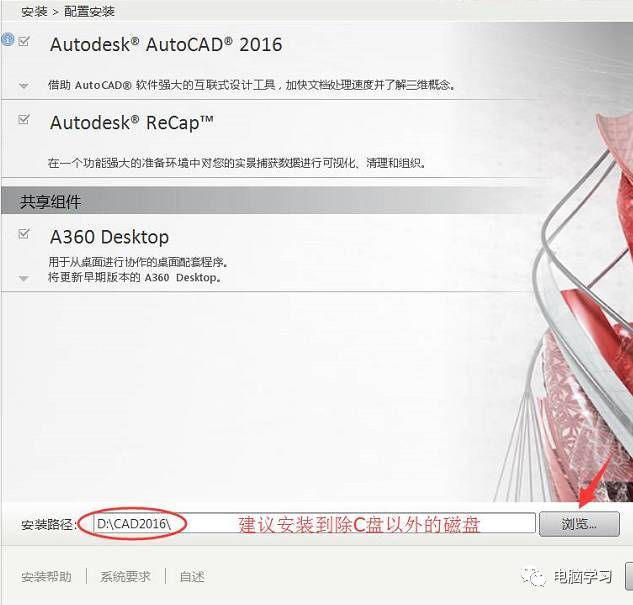Select the Autodesk AutoCAD 2016 product title
Image resolution: width=633 pixels, height=605 pixels.
coord(166,44)
